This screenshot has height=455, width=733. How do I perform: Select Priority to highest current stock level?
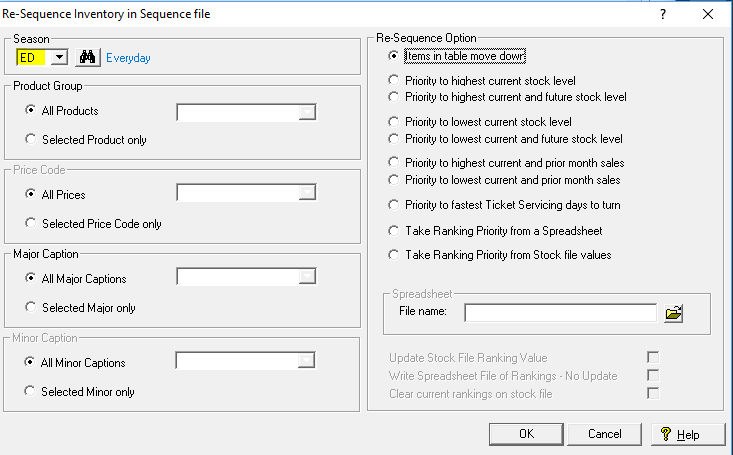(x=394, y=80)
